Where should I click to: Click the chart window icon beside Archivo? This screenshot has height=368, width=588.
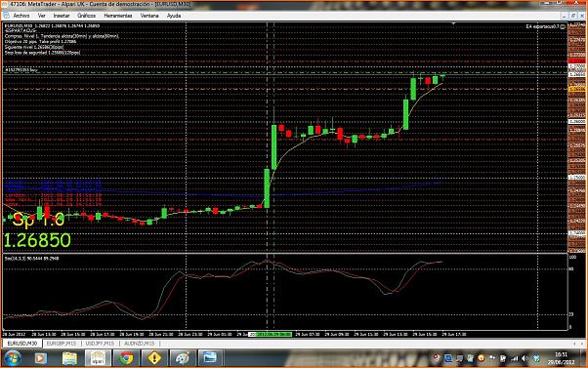click(6, 16)
